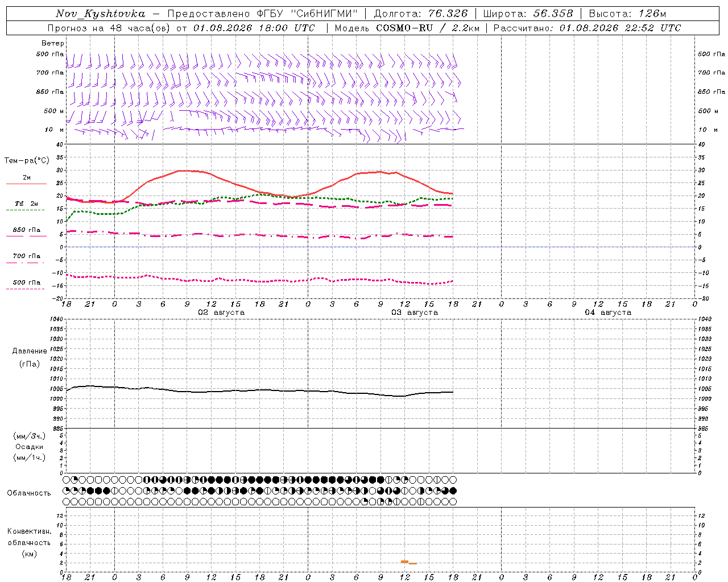Click the orange convective cloud bar
This screenshot has width=728, height=582.
(x=408, y=562)
